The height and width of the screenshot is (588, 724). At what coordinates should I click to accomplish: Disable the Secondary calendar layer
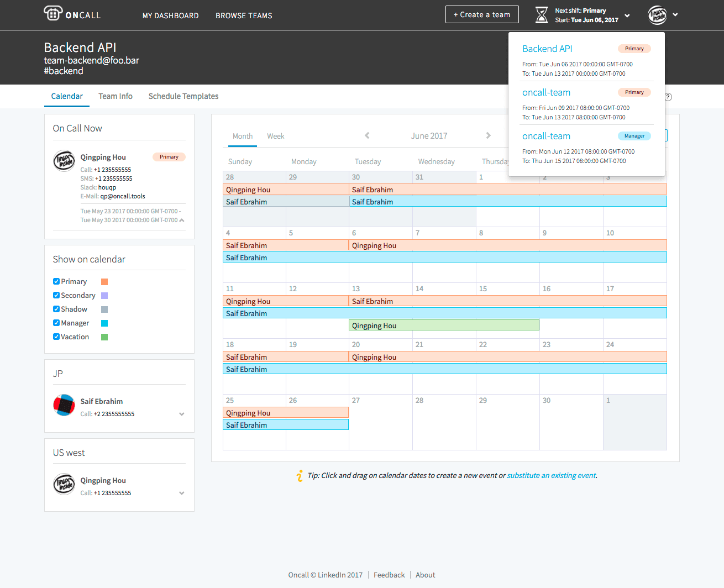click(56, 295)
